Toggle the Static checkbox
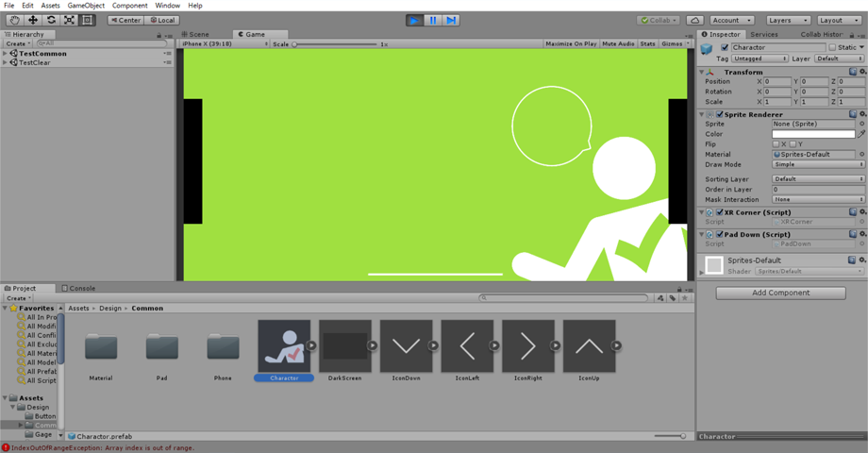 point(832,47)
